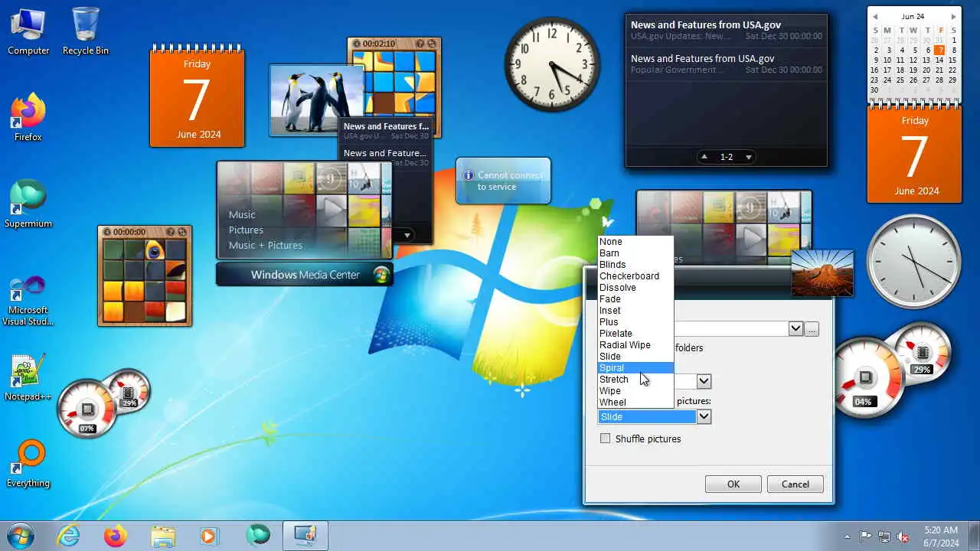This screenshot has height=551, width=980.
Task: Open the Windows Start menu
Action: click(20, 536)
